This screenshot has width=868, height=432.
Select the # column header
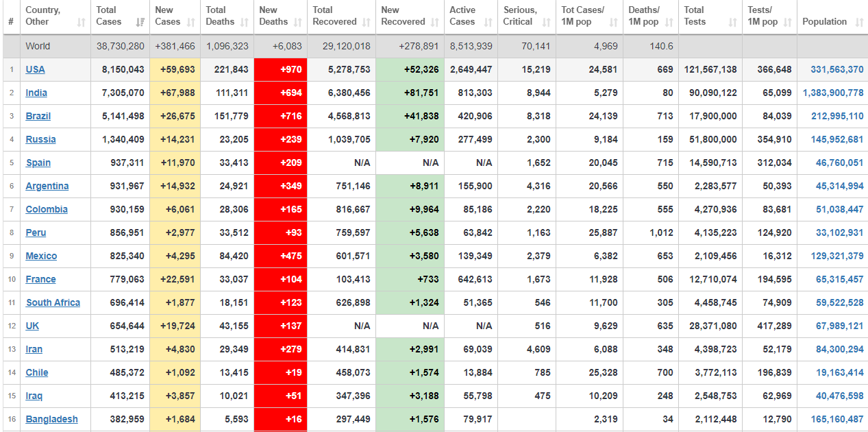pos(11,17)
